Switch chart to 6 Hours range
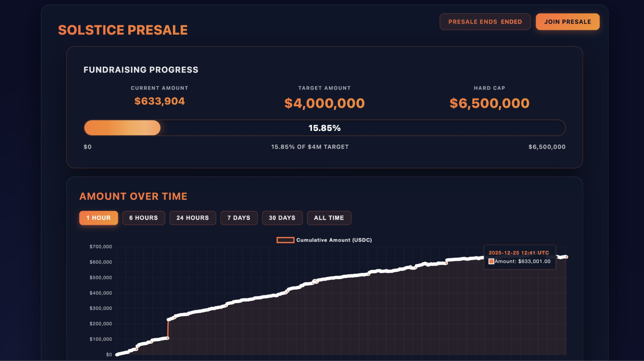Screen dimensions: 644x361 tap(144, 218)
